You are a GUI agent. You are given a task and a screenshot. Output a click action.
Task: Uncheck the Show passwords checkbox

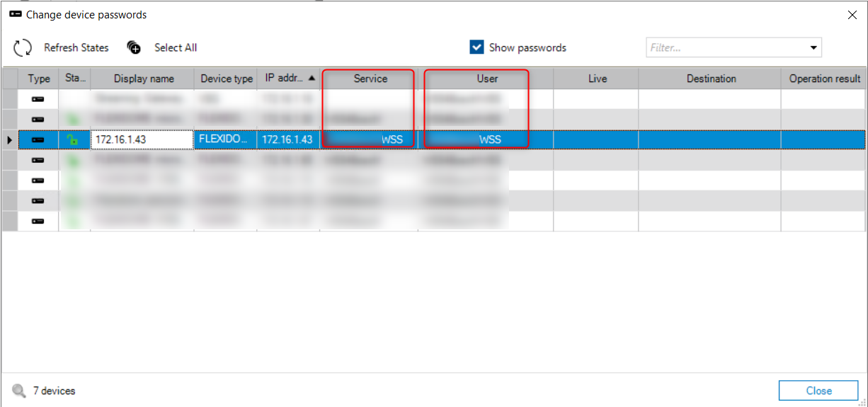tap(476, 47)
